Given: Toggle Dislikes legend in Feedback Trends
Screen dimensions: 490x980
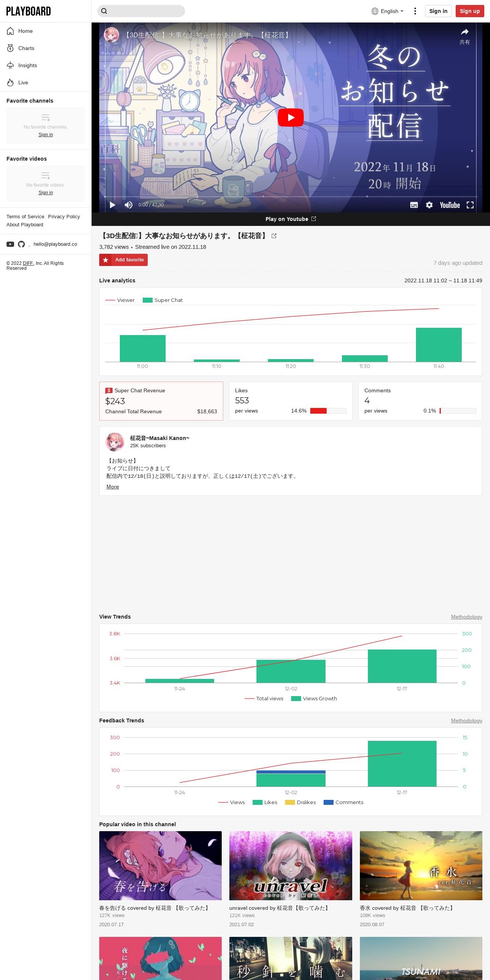Looking at the screenshot, I should (301, 802).
